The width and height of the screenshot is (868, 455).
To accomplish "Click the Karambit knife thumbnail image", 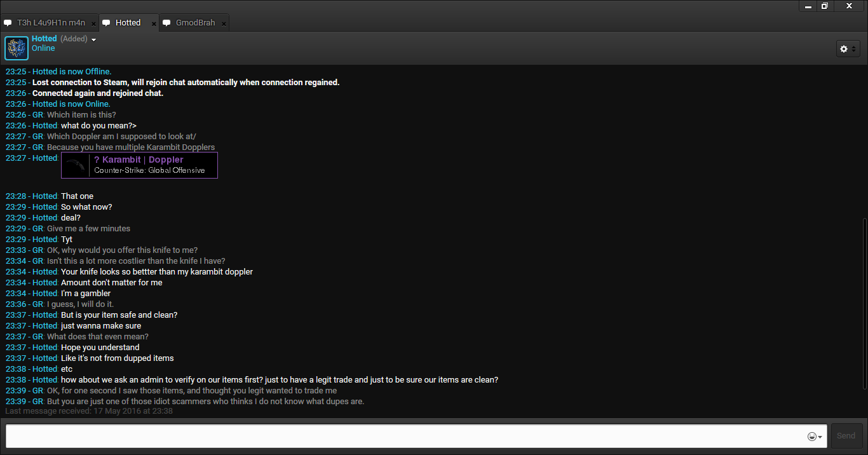I will (76, 165).
